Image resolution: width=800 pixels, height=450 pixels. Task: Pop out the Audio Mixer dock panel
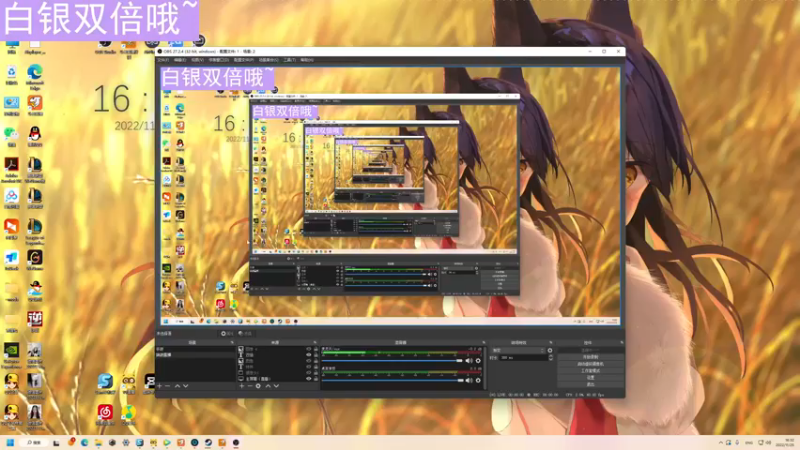(484, 342)
